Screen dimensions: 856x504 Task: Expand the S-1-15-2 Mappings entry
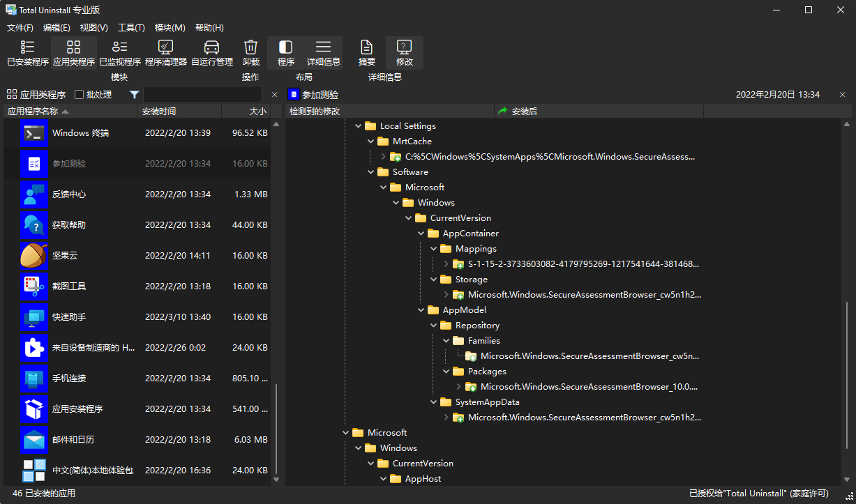pos(446,264)
